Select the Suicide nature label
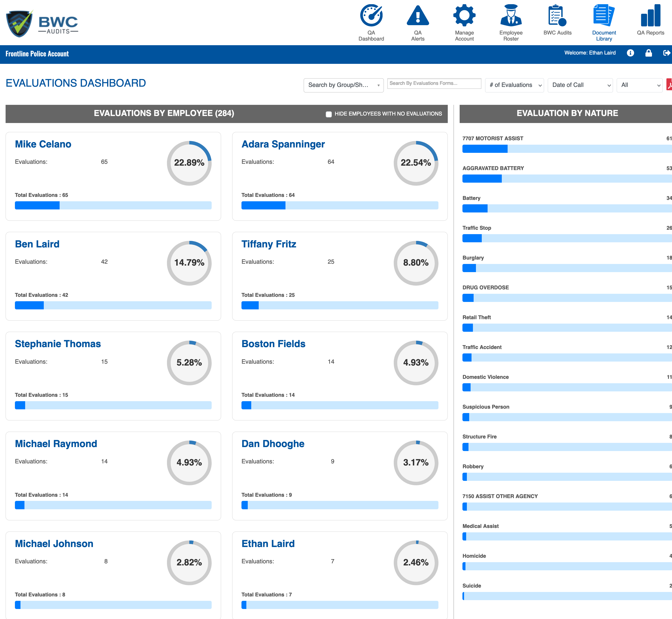This screenshot has width=672, height=619. coord(472,585)
